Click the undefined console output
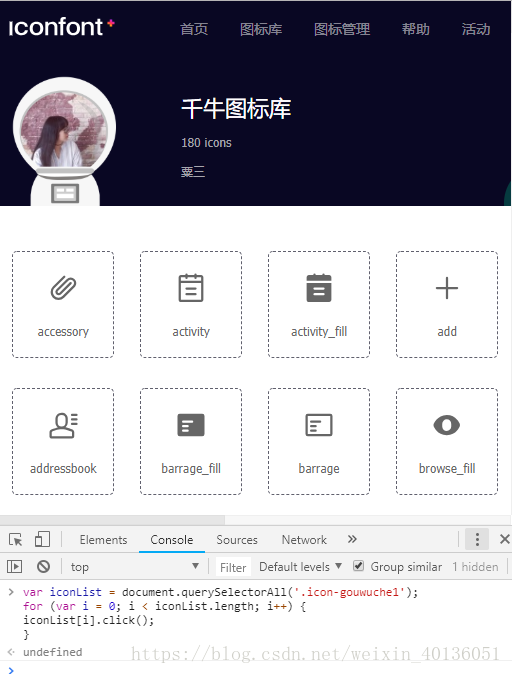 click(52, 652)
